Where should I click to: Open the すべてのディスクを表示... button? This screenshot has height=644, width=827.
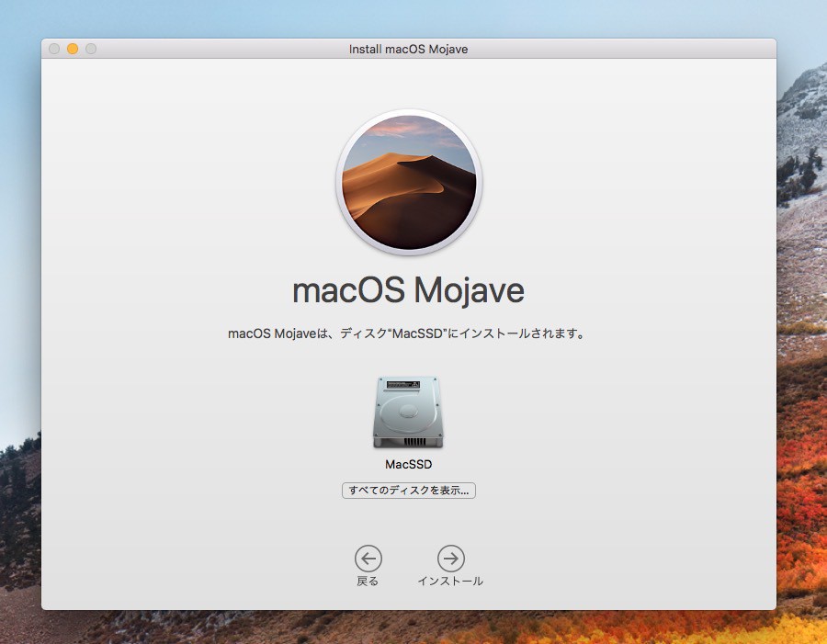coord(409,491)
